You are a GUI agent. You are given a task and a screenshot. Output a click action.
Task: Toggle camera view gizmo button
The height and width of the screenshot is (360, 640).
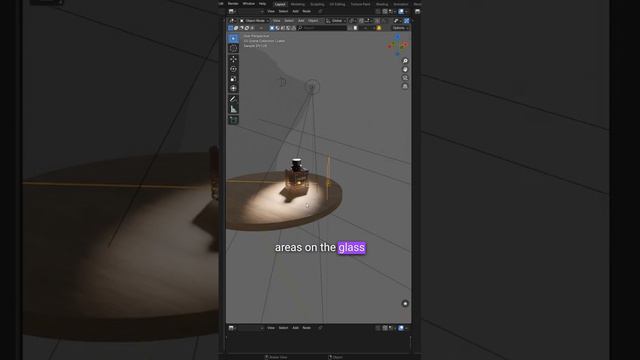[x=405, y=78]
